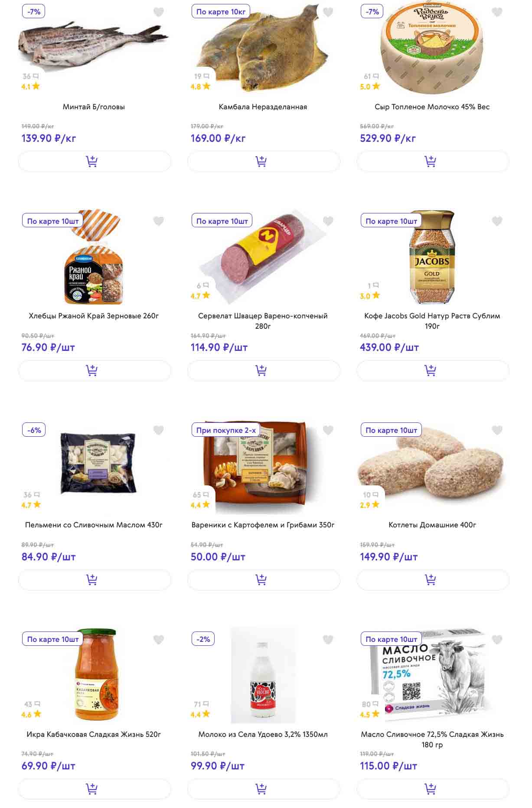Image resolution: width=532 pixels, height=808 pixels.
Task: Open Вареники с Картофелем и Грибами 350г
Action: 263,525
